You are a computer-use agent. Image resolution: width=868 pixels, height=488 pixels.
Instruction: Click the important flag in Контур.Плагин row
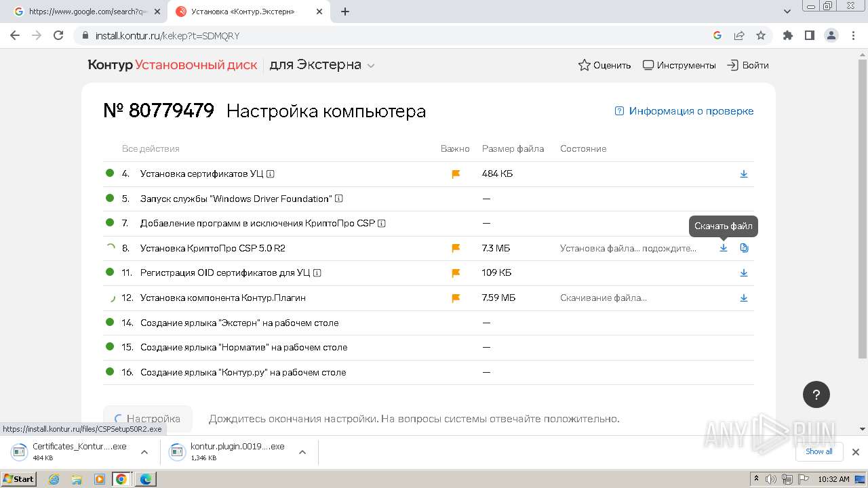pos(456,298)
